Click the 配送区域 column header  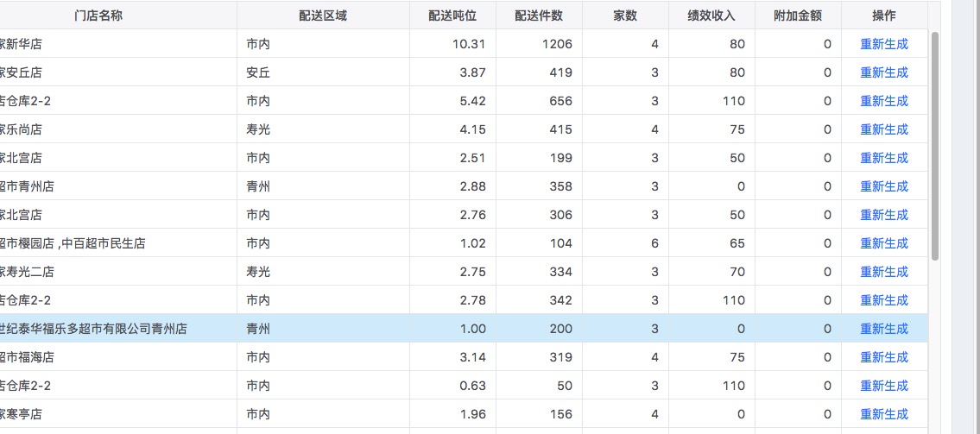coord(323,16)
